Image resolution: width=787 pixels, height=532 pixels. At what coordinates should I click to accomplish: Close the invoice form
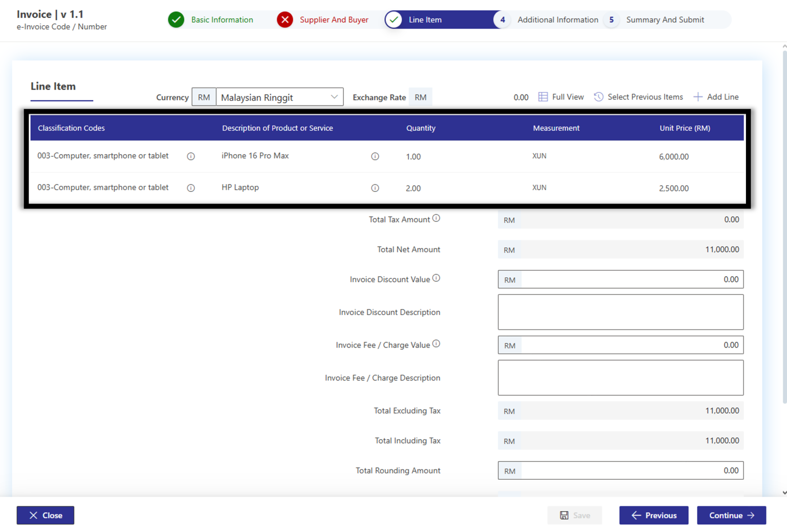click(x=45, y=515)
